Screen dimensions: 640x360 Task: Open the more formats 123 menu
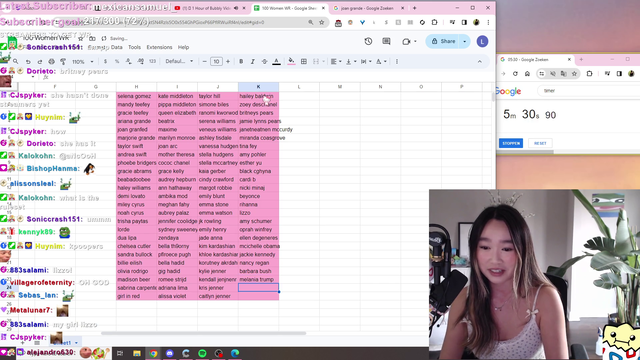[x=152, y=62]
